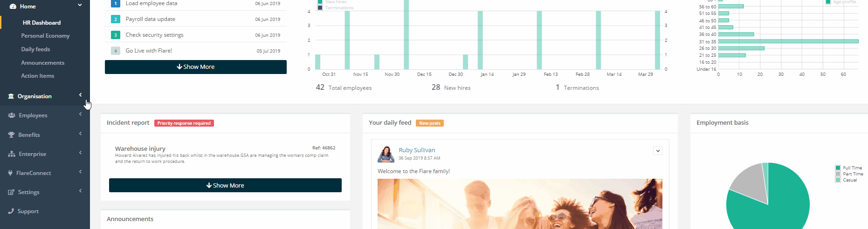The image size is (868, 229).
Task: Expand the Employees menu chevron
Action: (x=80, y=114)
